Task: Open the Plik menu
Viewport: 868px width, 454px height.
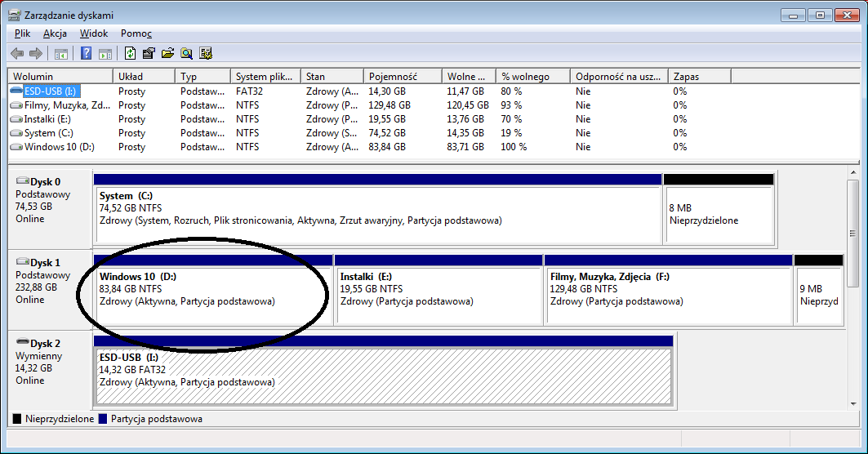Action: click(22, 33)
